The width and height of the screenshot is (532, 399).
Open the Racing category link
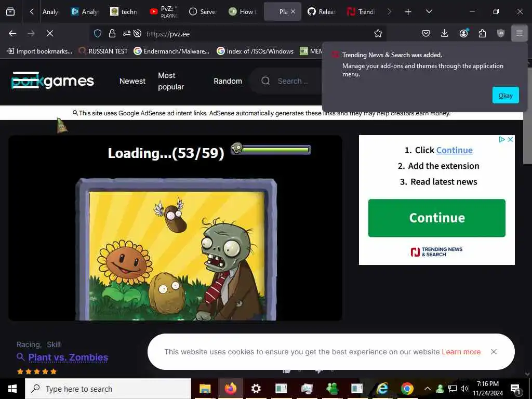pos(29,344)
